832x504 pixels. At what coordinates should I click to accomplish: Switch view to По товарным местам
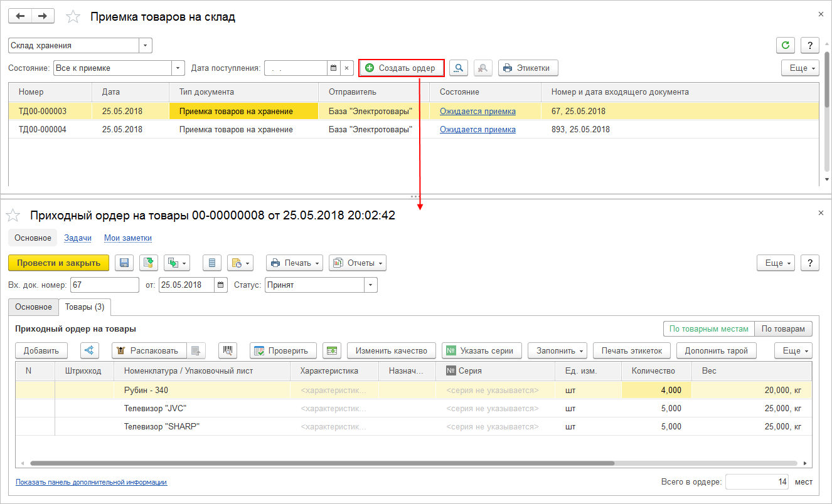coord(709,328)
